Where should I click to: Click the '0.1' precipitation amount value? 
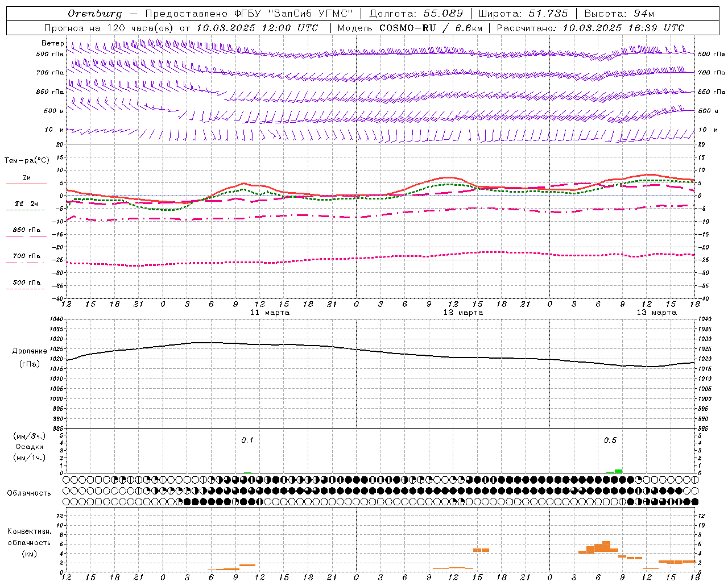tap(247, 440)
